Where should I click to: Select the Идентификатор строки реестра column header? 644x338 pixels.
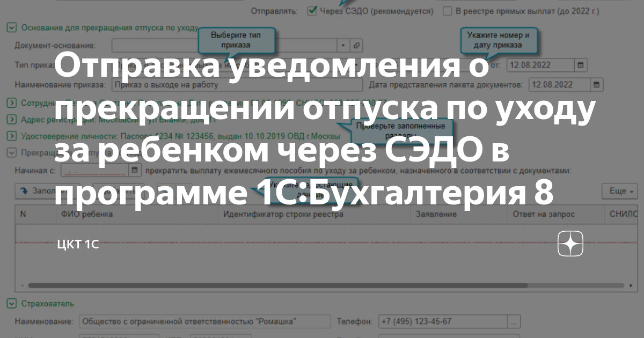pos(314,215)
